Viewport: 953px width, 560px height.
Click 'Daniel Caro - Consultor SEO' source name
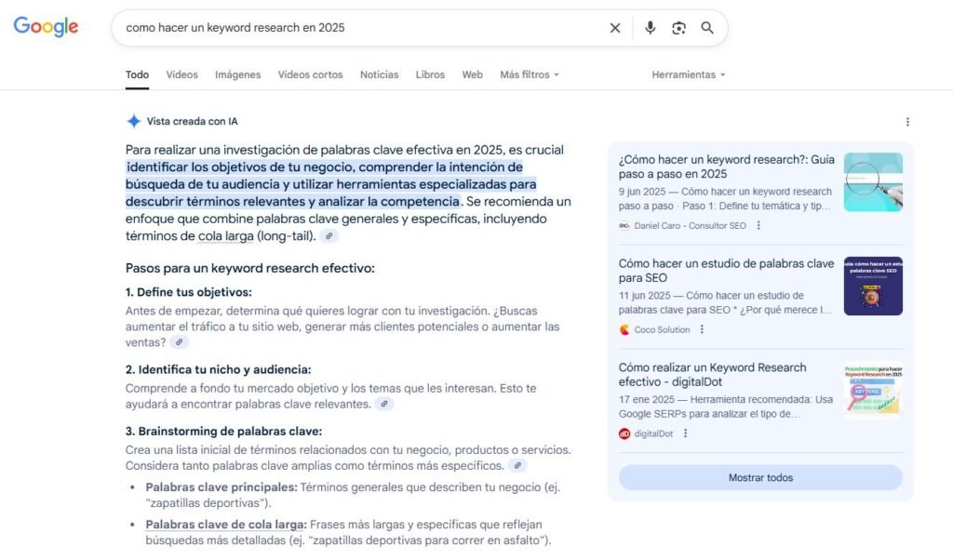point(690,226)
